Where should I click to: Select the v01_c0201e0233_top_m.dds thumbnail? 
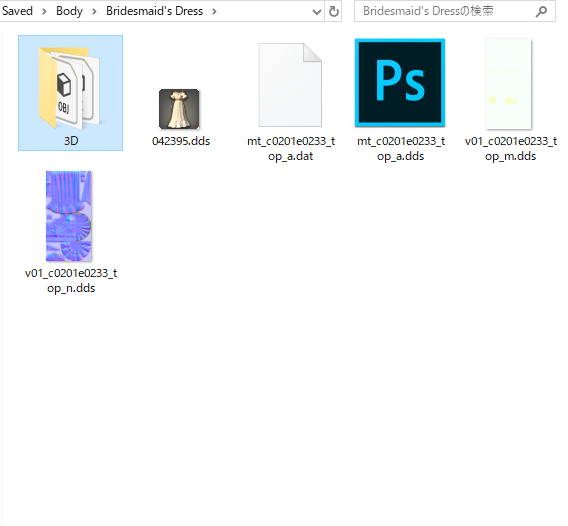(x=509, y=84)
